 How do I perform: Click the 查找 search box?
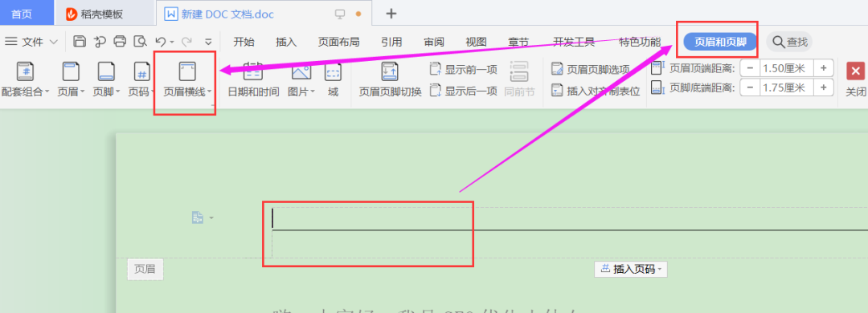789,42
